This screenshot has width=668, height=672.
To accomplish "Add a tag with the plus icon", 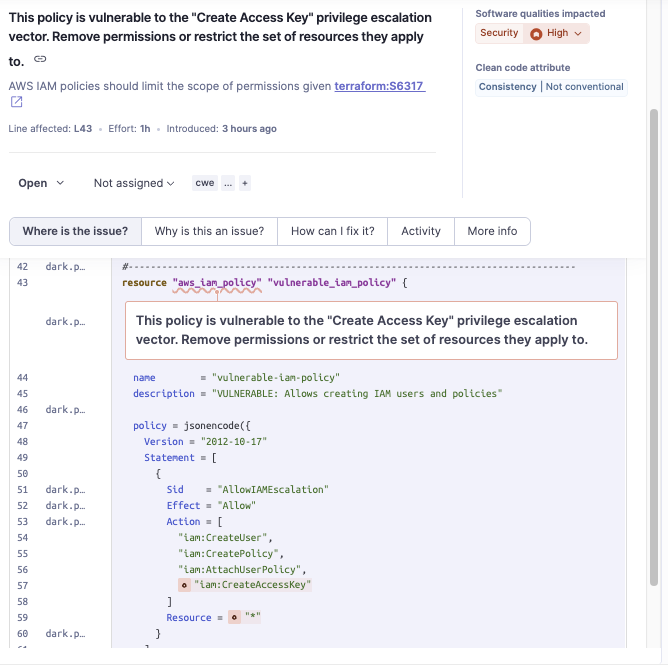I will click(x=245, y=183).
